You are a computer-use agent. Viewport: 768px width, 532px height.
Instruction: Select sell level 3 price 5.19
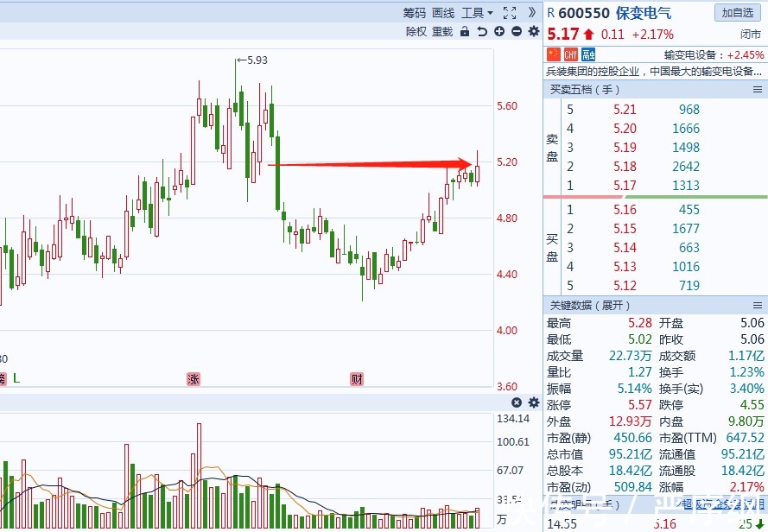(x=625, y=148)
